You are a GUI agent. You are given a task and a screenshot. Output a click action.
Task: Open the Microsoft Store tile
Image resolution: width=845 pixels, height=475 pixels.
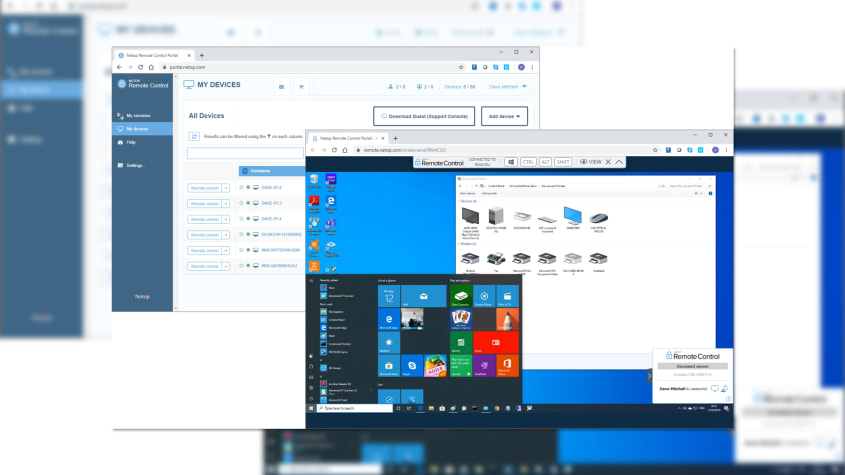point(389,366)
